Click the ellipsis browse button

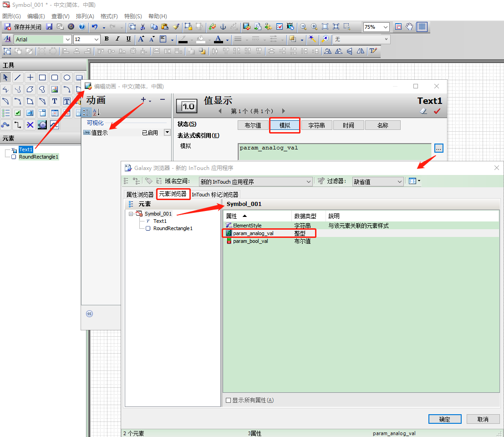439,148
